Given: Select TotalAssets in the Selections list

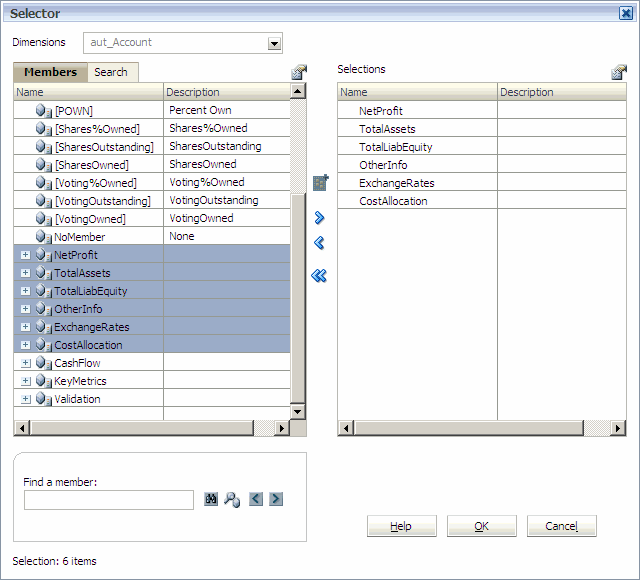Looking at the screenshot, I should 387,129.
